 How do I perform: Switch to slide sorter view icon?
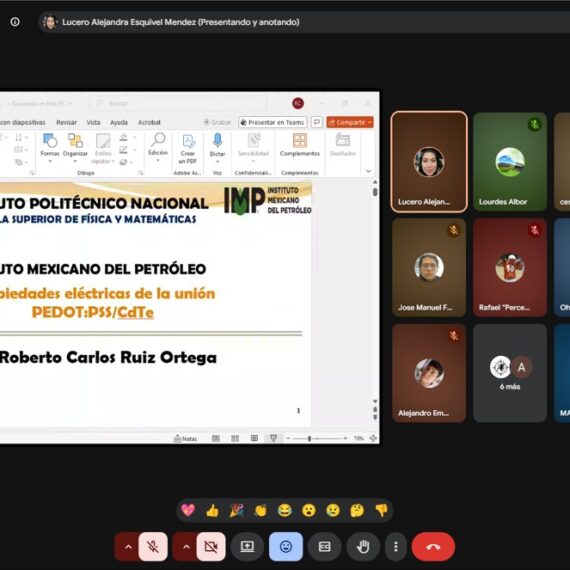click(235, 439)
